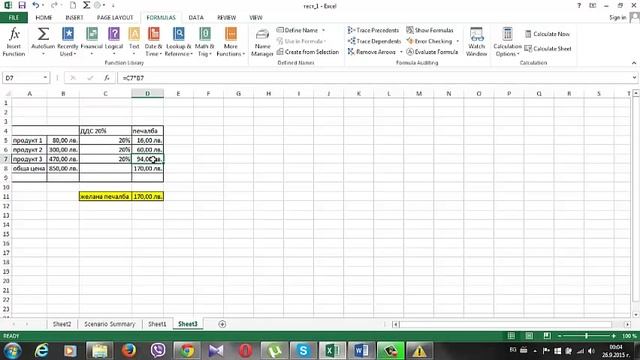Open the Name Manager
Screen dimensions: 640x360
(x=262, y=42)
